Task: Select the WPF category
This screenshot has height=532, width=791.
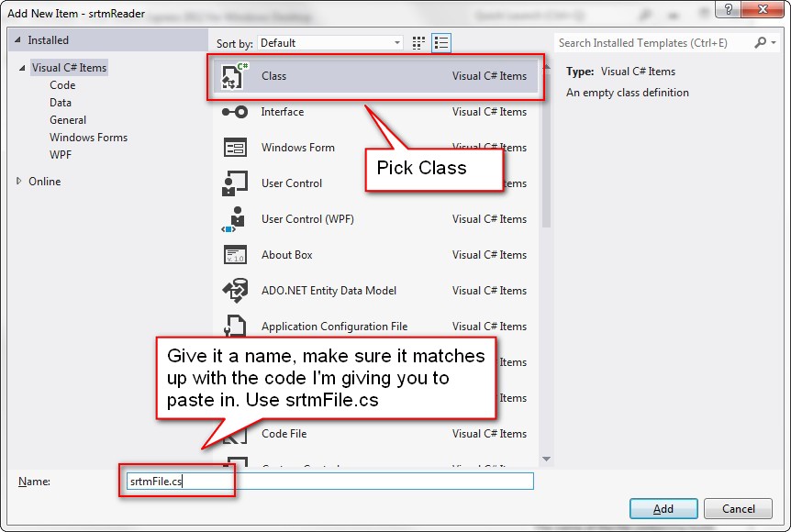Action: pyautogui.click(x=61, y=155)
